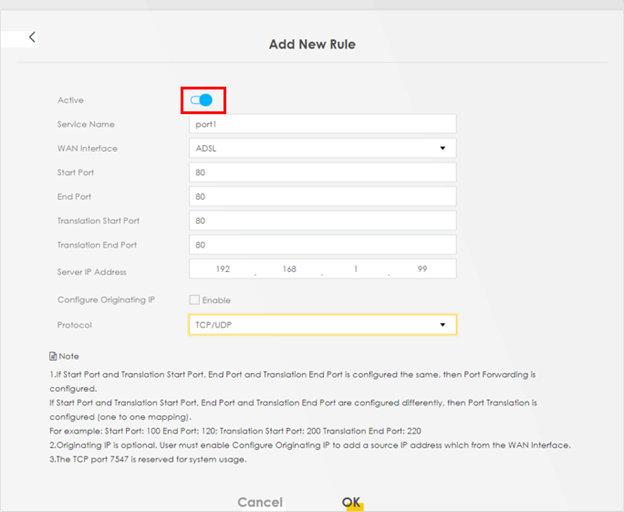Click the Enable label beside the checkbox

pos(216,300)
